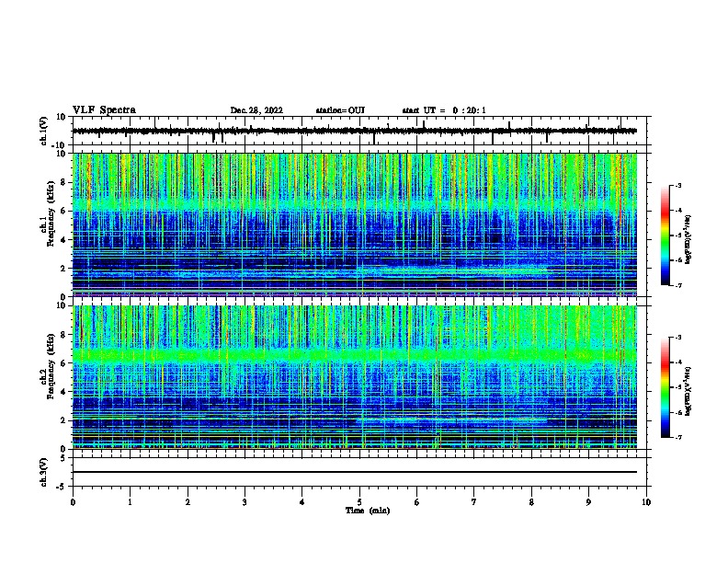The width and height of the screenshot is (728, 563).
Task: Click the "station=OUJ" header label
Action: [340, 110]
